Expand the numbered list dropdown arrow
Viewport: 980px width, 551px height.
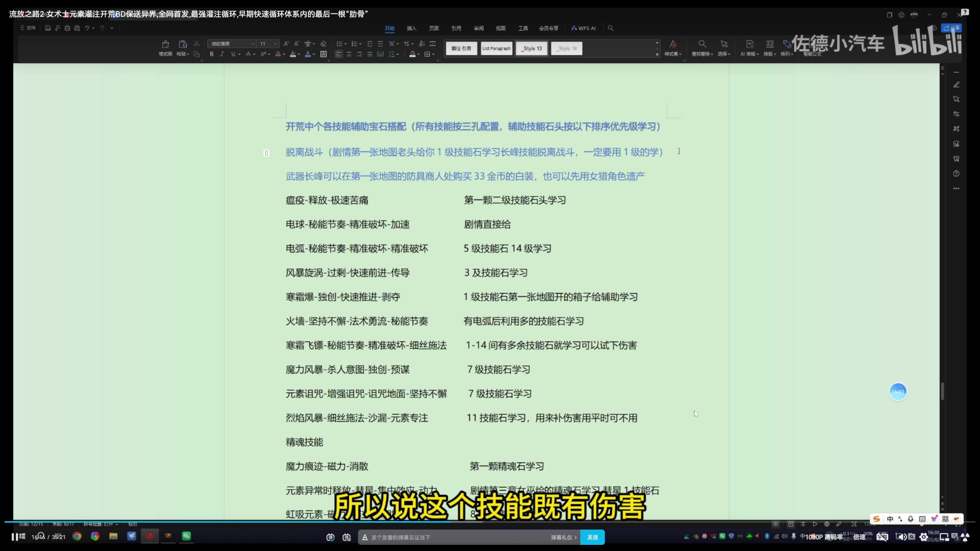360,44
